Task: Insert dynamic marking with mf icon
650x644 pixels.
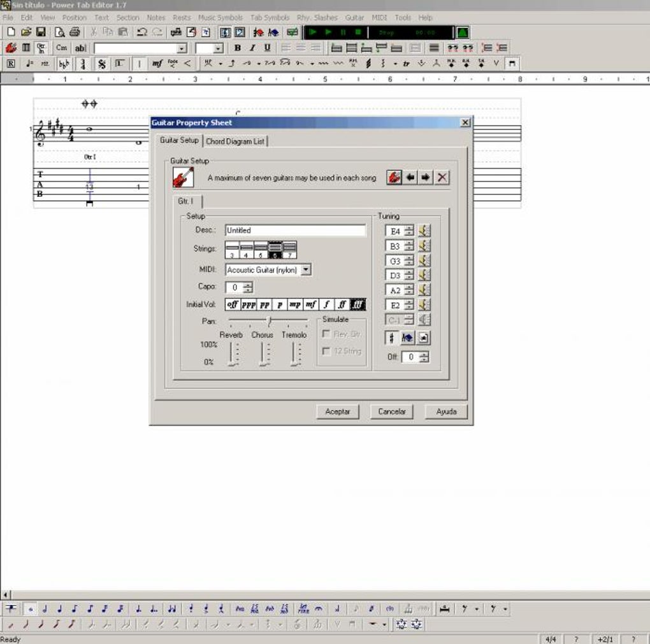Action: pyautogui.click(x=157, y=64)
